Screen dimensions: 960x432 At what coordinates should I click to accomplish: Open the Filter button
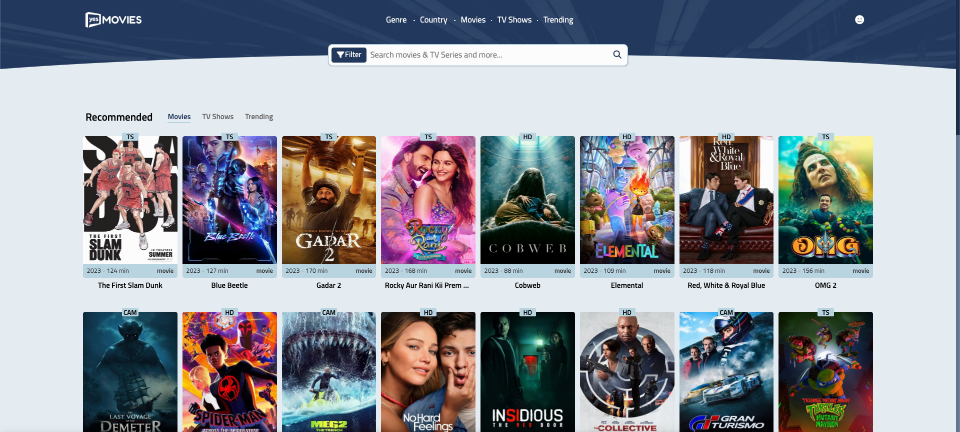coord(349,54)
